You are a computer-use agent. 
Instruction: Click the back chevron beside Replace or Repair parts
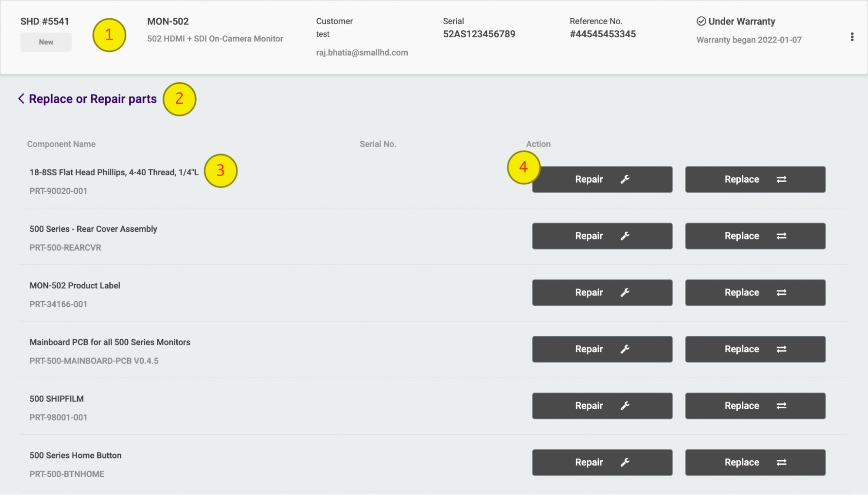[x=21, y=98]
